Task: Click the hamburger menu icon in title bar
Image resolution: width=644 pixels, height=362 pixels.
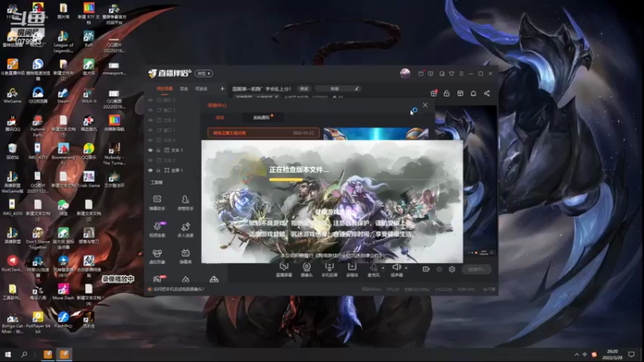Action: click(461, 74)
